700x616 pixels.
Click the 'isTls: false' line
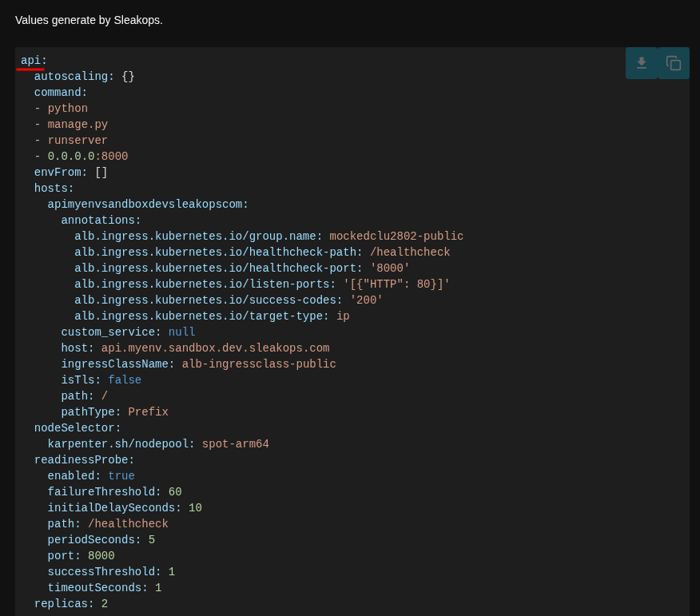pyautogui.click(x=101, y=380)
